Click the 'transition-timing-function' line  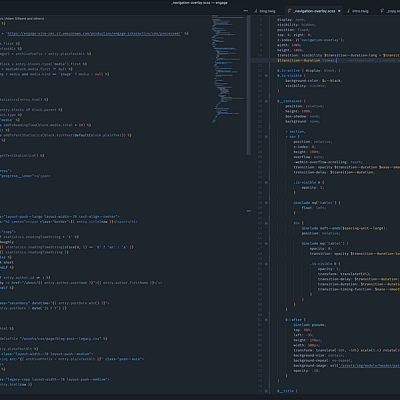click(359, 289)
